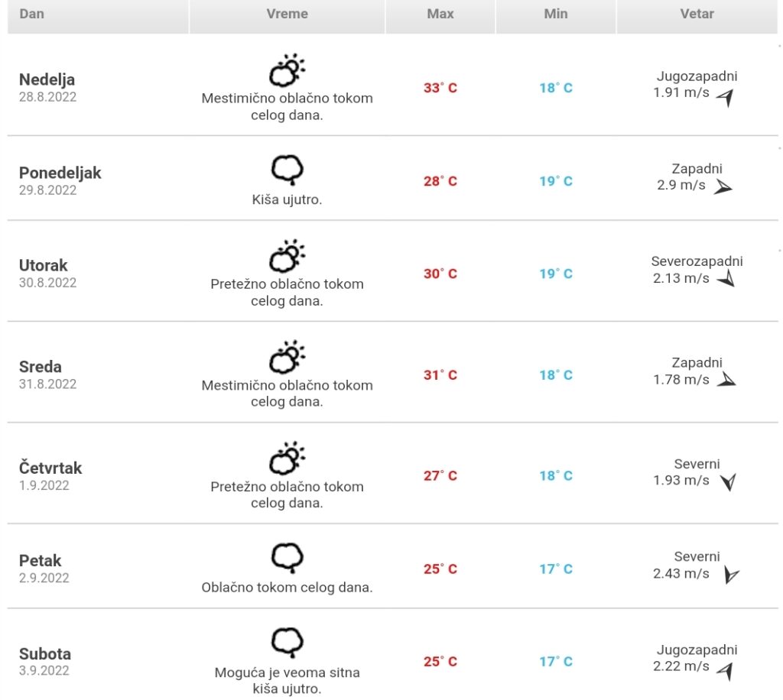783x700 pixels.
Task: Click the partly cloudy icon for Nedelja
Action: [287, 71]
